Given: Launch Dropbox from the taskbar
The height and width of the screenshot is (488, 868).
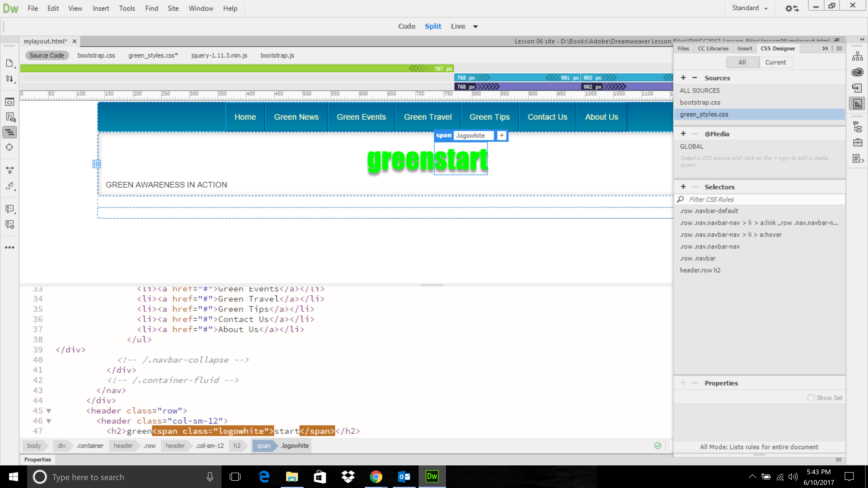Looking at the screenshot, I should (348, 476).
